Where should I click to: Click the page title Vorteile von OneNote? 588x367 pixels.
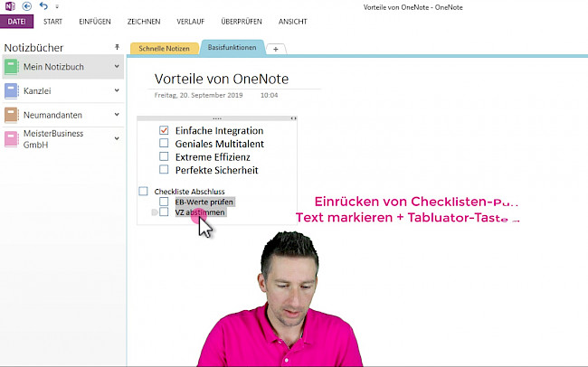pos(222,79)
